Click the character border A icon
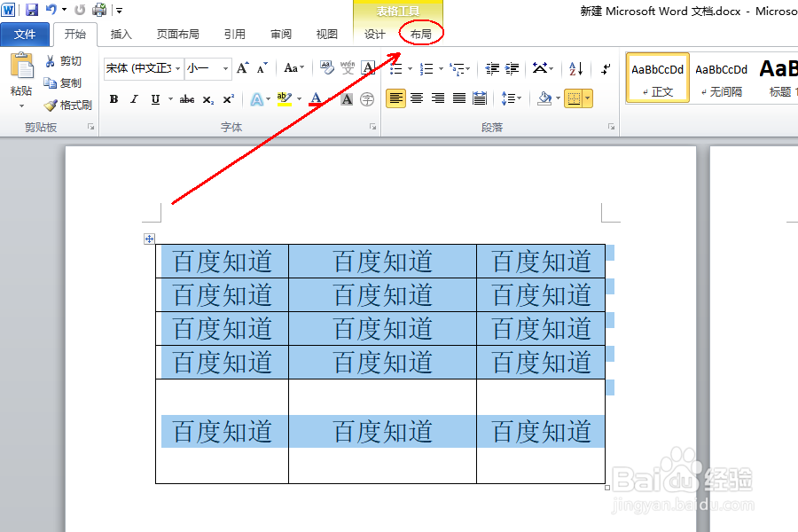Image resolution: width=798 pixels, height=532 pixels. [368, 68]
